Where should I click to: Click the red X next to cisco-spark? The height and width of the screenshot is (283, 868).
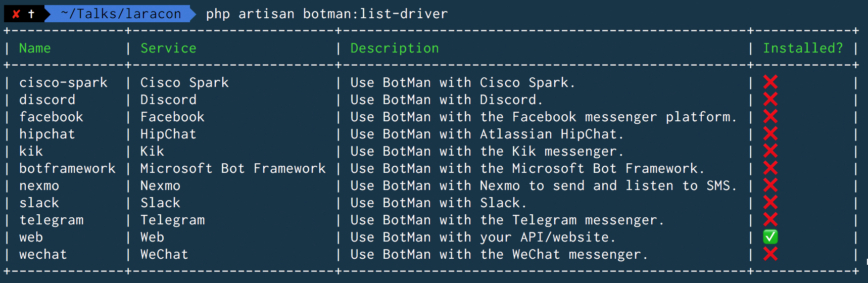(x=770, y=82)
